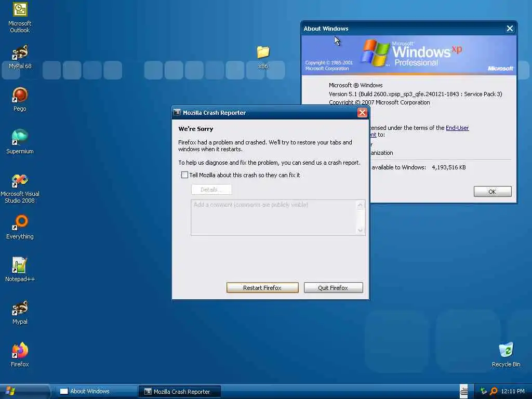The width and height of the screenshot is (532, 399).
Task: Select the Microsoft Visual Studio 2008 icon
Action: point(20,188)
